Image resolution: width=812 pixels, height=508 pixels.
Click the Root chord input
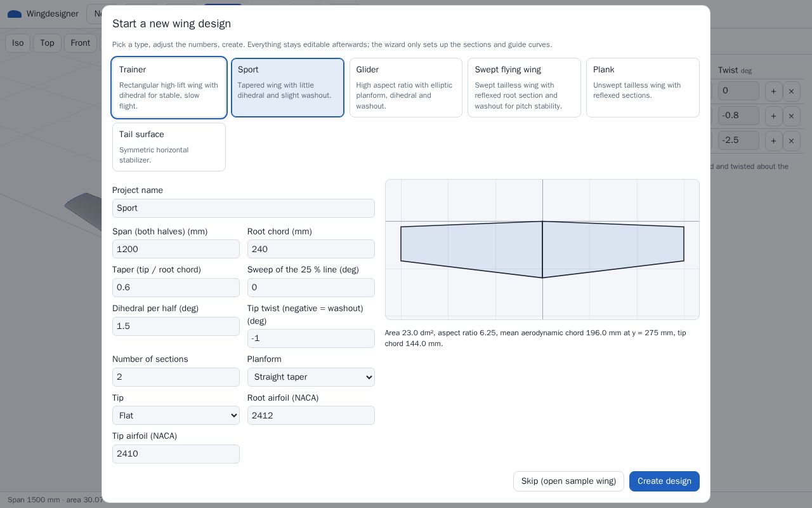coord(311,249)
